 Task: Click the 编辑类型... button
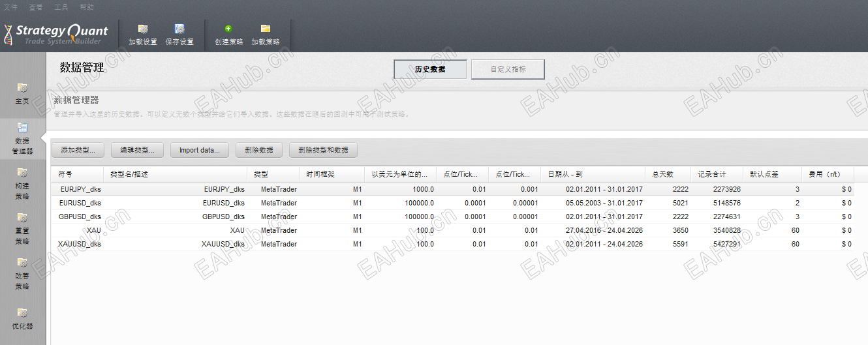point(137,150)
